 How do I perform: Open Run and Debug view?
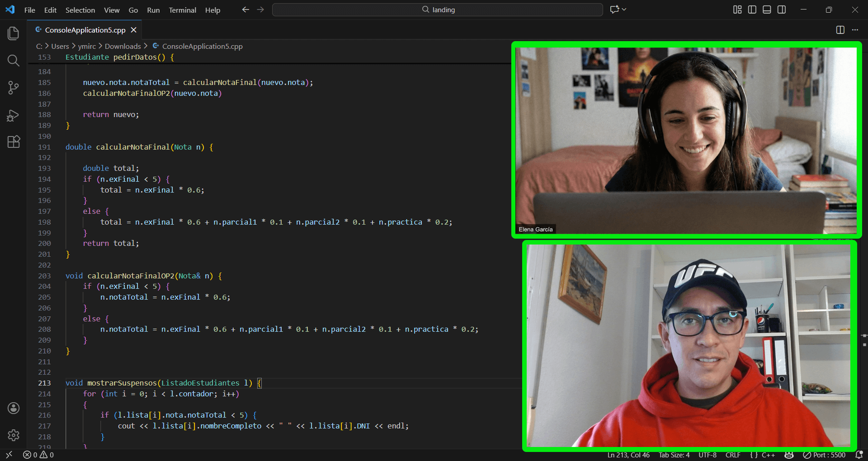pyautogui.click(x=14, y=116)
